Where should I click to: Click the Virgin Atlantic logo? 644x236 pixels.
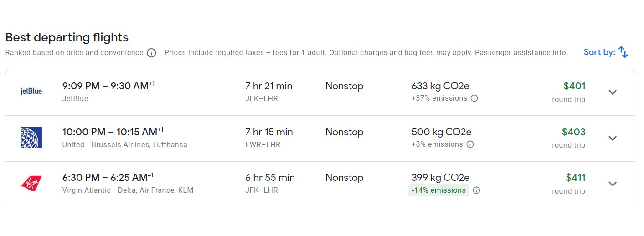point(31,183)
